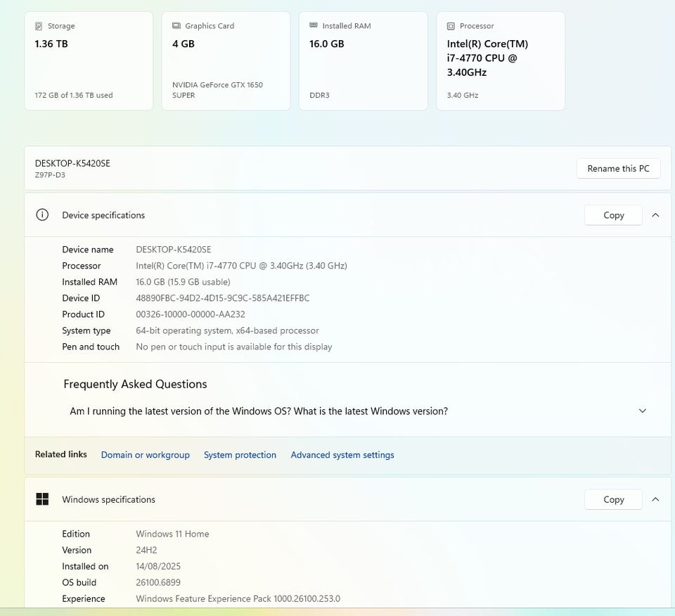The height and width of the screenshot is (616, 675).
Task: Collapse the Device specifications section
Action: coord(655,215)
